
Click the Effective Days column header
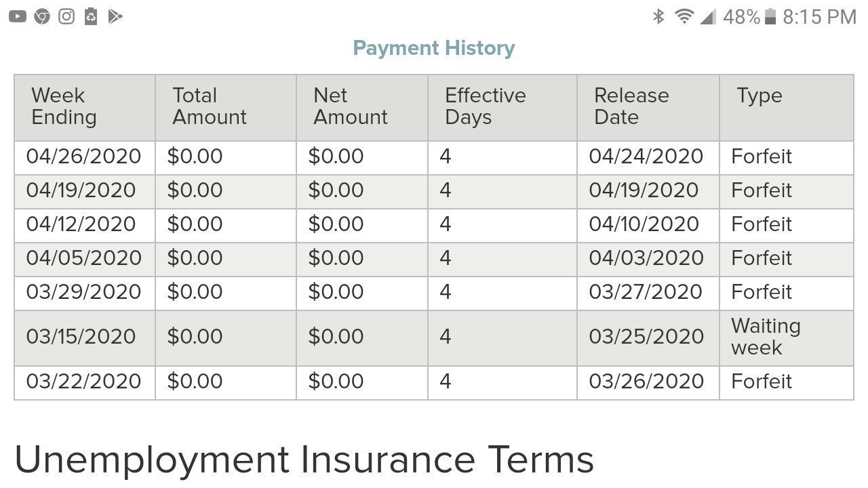coord(485,106)
